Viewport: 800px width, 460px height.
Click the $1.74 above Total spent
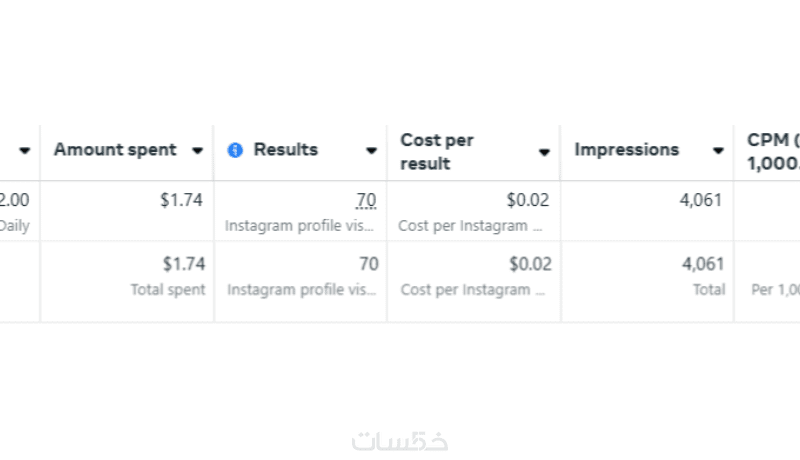click(x=183, y=264)
